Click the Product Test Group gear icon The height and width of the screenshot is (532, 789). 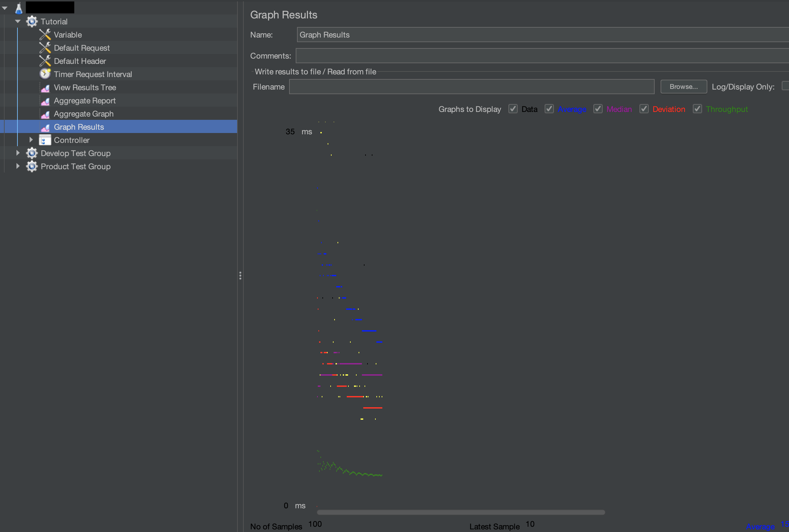click(x=32, y=166)
